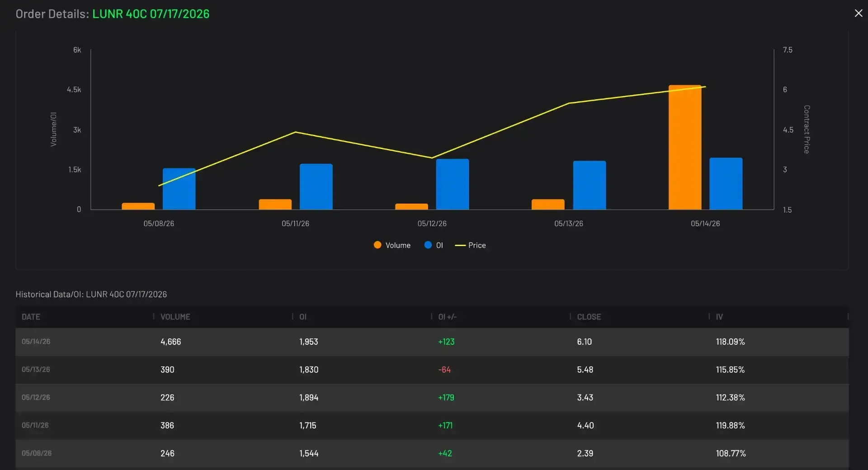Click close price 2.39
The width and height of the screenshot is (868, 470).
point(585,453)
